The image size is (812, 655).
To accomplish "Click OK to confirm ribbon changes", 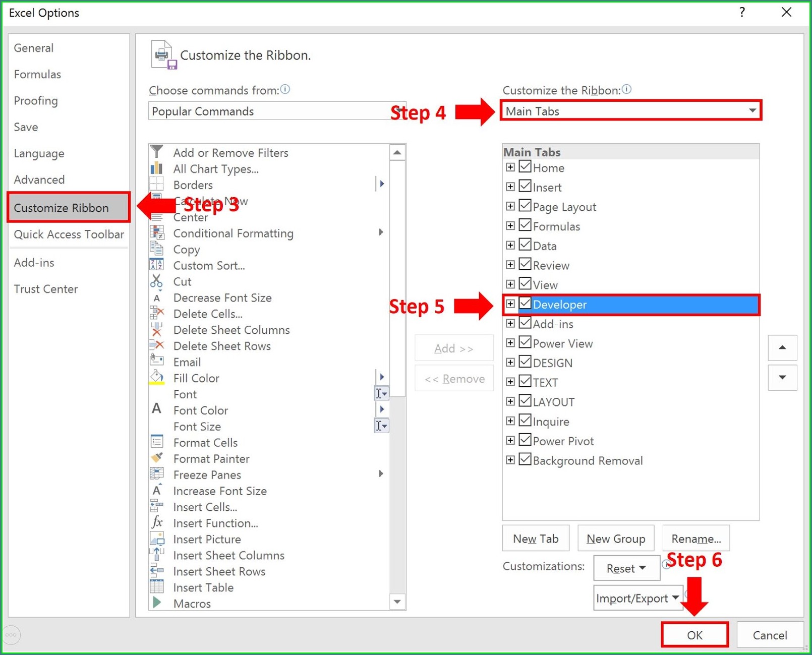I will [694, 635].
